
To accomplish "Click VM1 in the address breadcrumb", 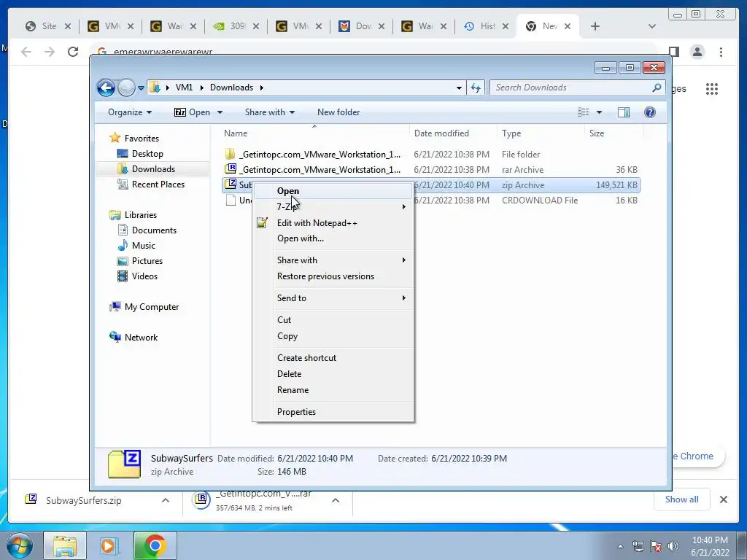I will (x=184, y=87).
